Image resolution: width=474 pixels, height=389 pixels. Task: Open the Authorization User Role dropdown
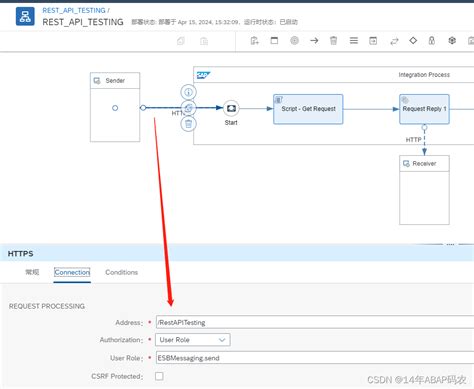(193, 340)
